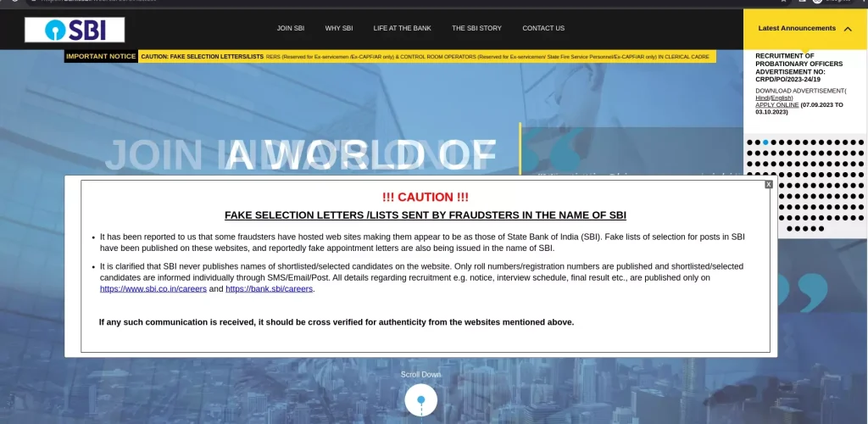Image resolution: width=868 pixels, height=424 pixels.
Task: Click the red !!! CAUTION !!! title
Action: [x=426, y=197]
